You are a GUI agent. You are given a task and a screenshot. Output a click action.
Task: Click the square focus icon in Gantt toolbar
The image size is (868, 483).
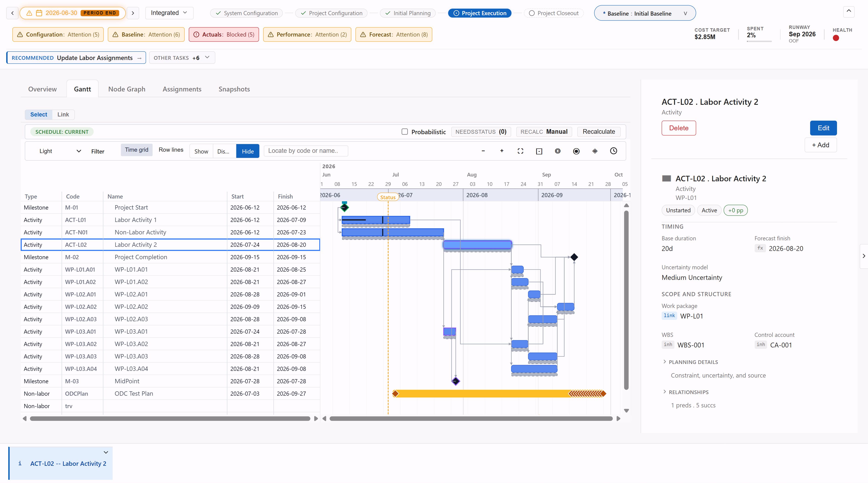(x=539, y=151)
